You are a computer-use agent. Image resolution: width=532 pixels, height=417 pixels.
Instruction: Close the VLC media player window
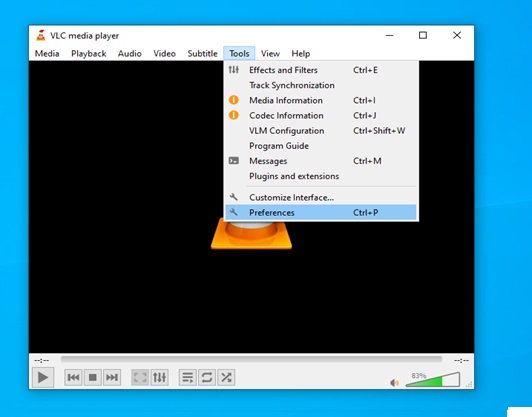click(x=457, y=35)
